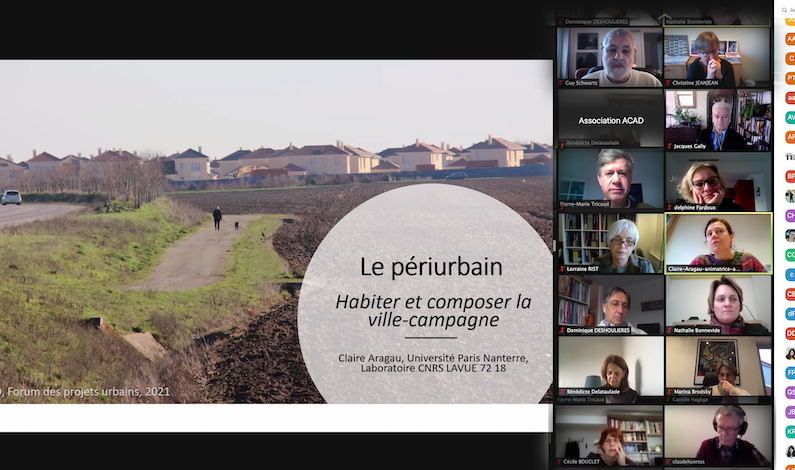Click the Claire-Aragau-animatrice name label

coord(704,269)
